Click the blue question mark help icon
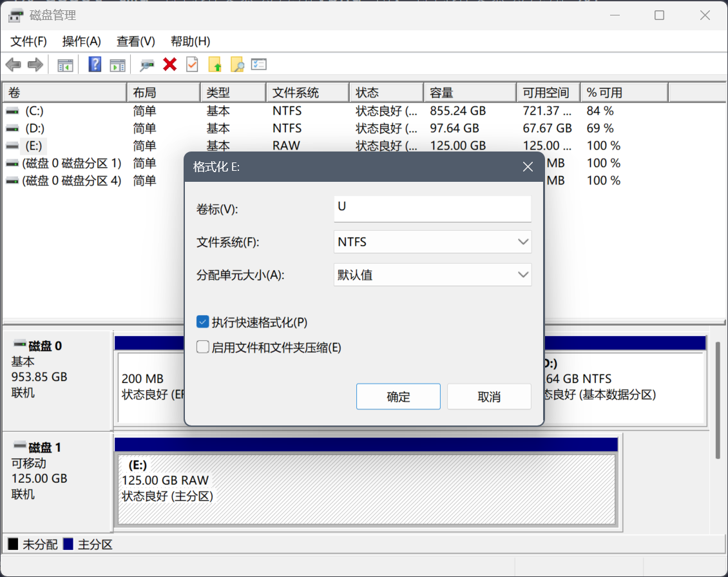The image size is (728, 577). pyautogui.click(x=95, y=64)
